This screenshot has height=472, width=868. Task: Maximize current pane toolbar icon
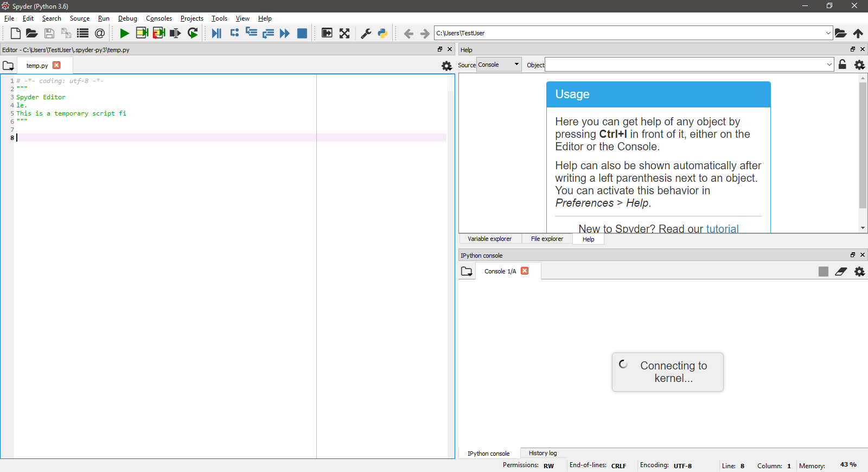coord(327,33)
